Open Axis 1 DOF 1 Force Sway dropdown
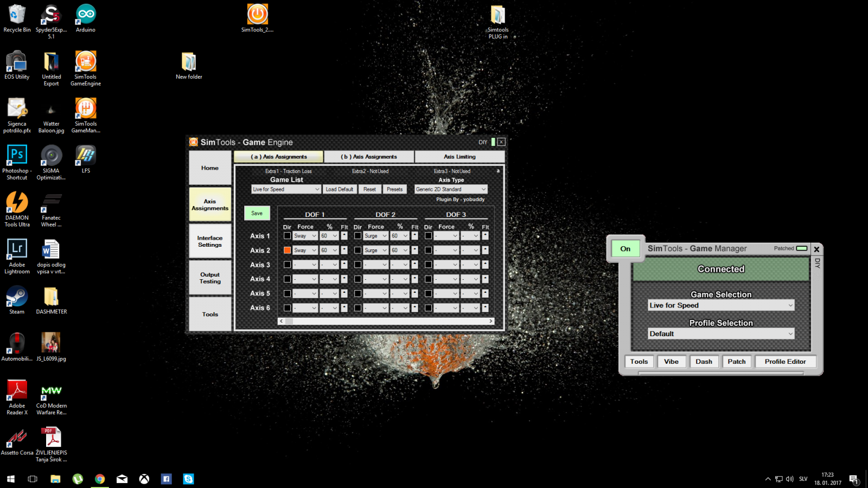The width and height of the screenshot is (868, 488). [305, 236]
